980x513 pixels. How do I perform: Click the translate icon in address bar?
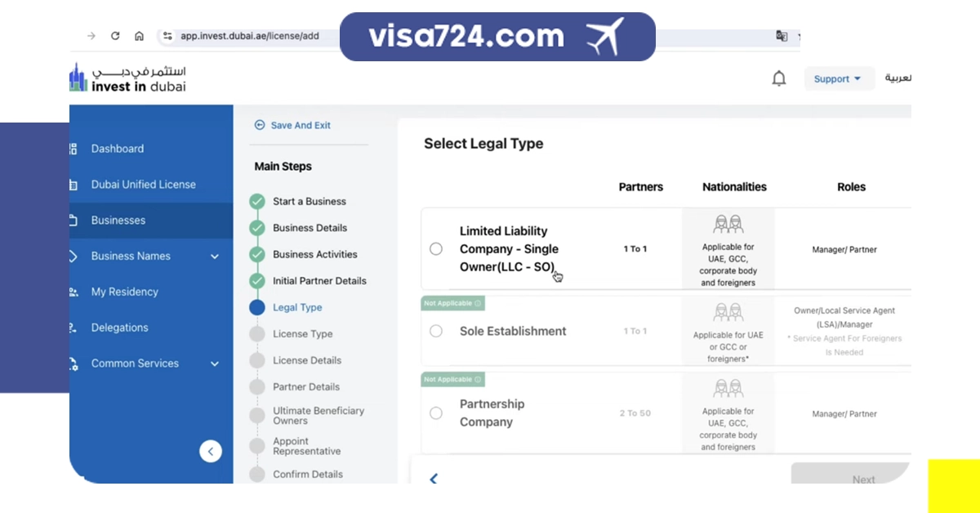click(x=782, y=36)
